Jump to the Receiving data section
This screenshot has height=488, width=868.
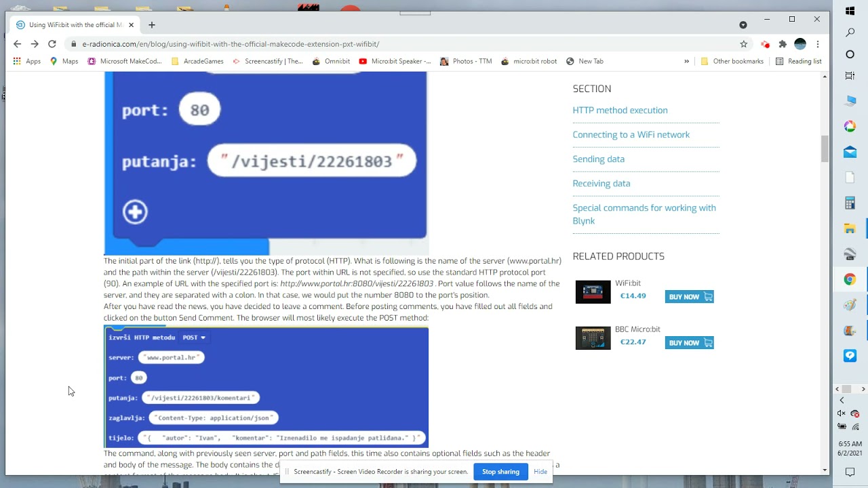(601, 184)
